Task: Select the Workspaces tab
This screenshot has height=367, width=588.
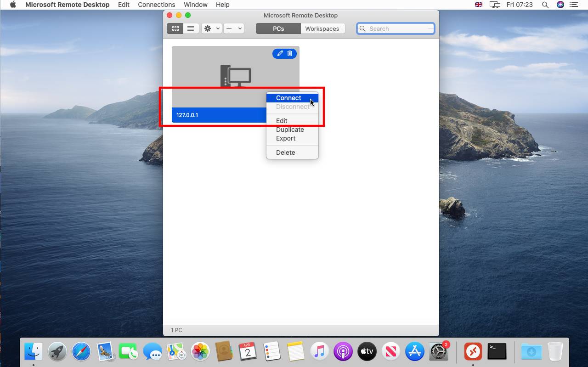Action: [322, 28]
